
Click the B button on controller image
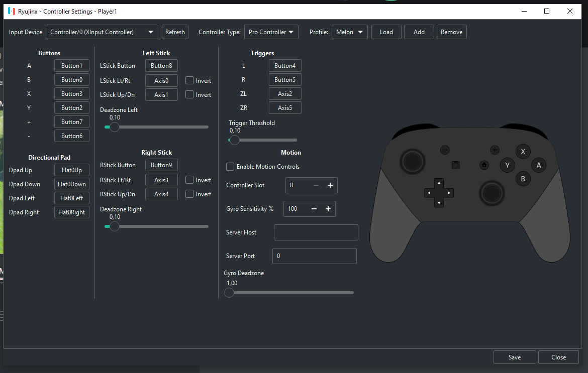point(523,179)
